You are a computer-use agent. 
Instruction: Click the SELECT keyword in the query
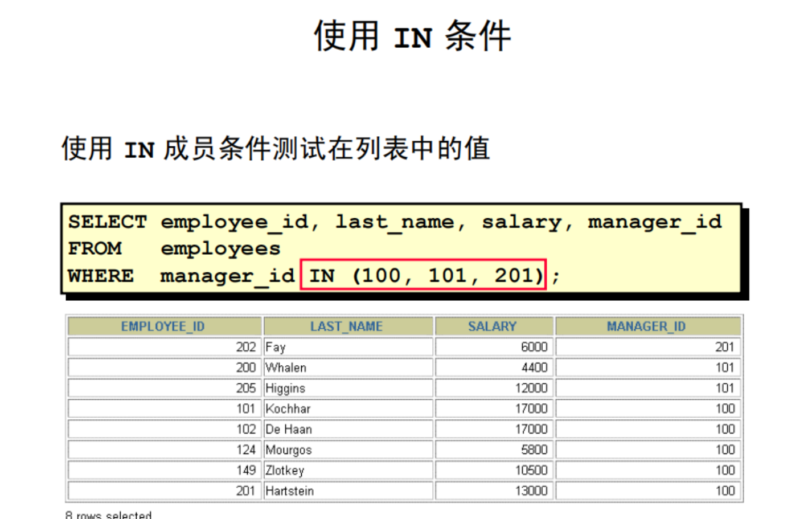coord(108,222)
